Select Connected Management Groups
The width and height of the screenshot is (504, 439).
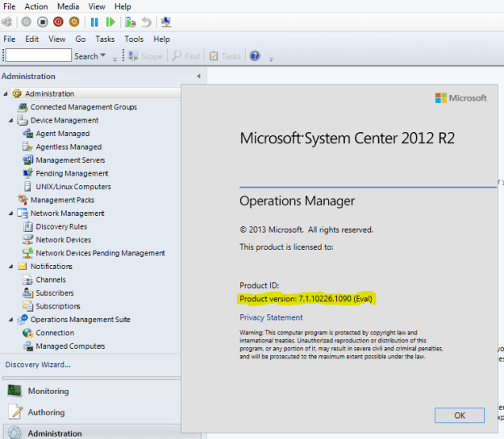(x=84, y=107)
